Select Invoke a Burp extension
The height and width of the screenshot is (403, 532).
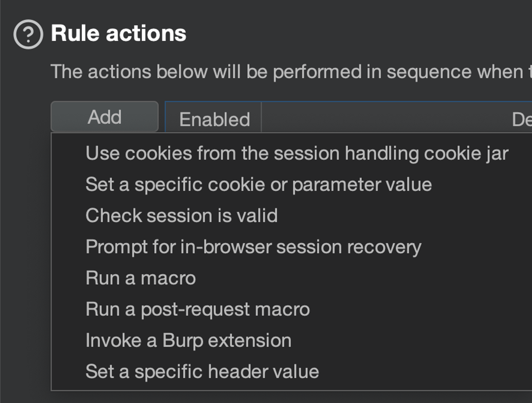[188, 340]
